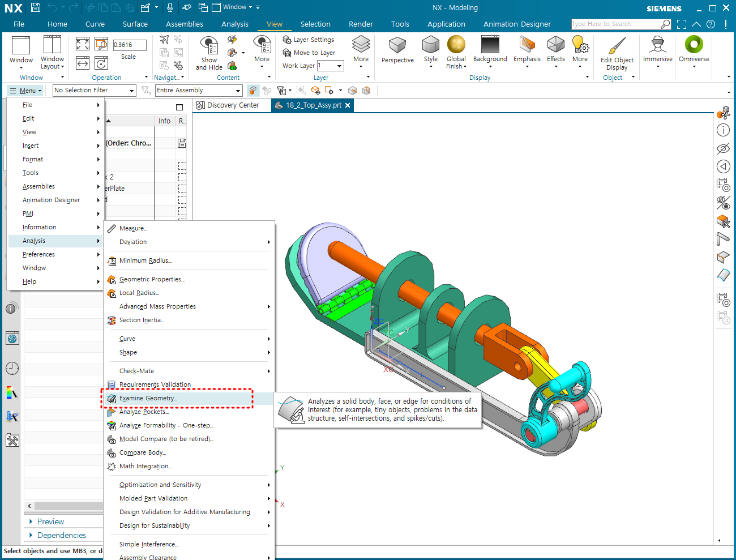Click the web browser globe icon in left sidebar

click(12, 339)
